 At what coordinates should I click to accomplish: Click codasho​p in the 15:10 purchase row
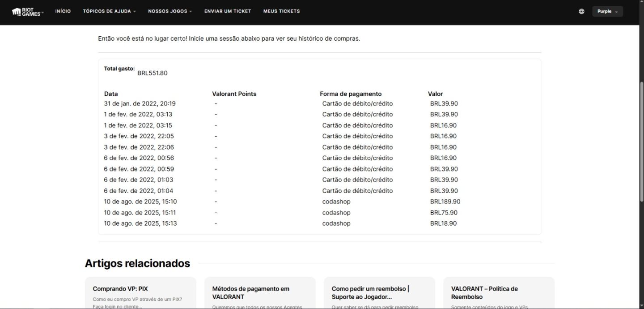pos(336,202)
